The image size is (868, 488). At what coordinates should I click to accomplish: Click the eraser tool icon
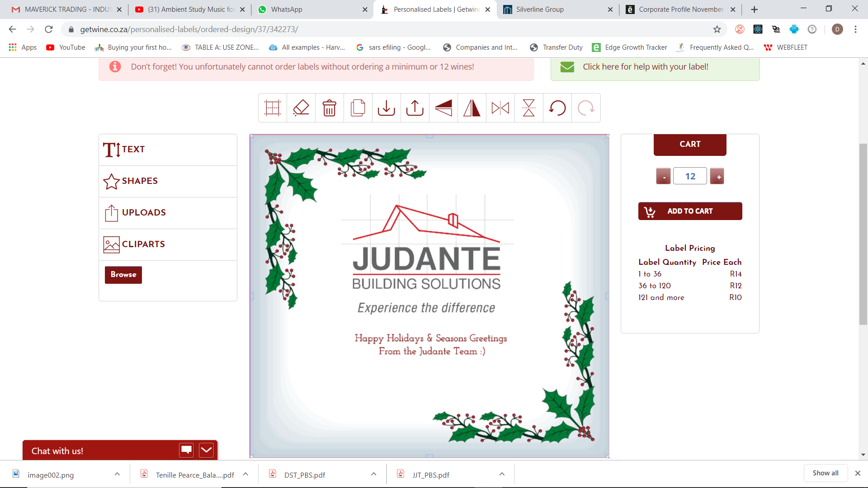click(301, 108)
